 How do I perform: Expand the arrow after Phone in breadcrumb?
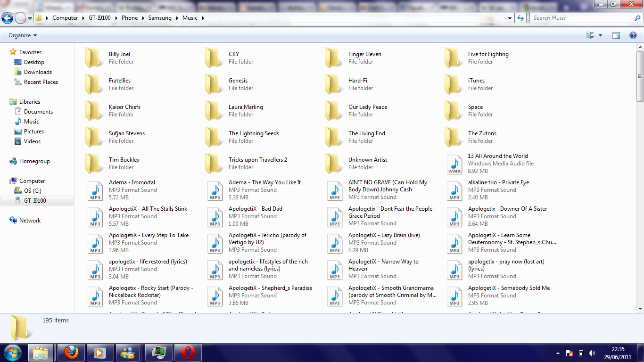coord(143,18)
